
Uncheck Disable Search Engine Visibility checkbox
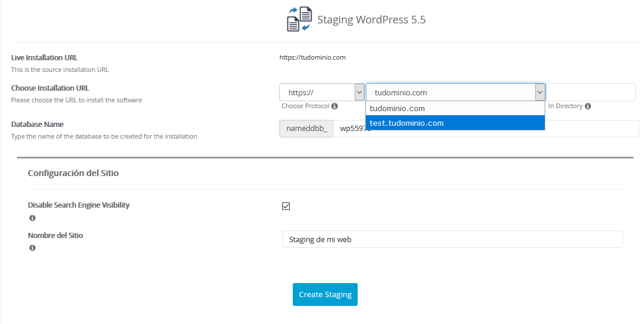[x=286, y=206]
